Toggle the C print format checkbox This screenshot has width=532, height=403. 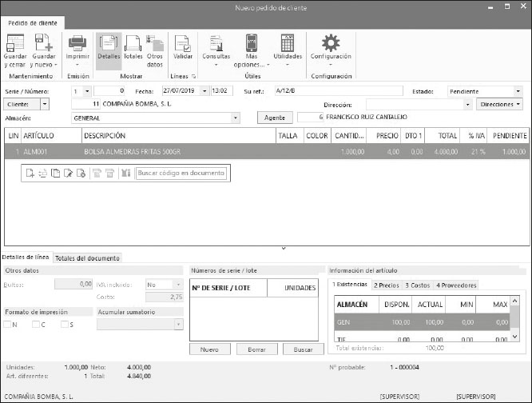tap(36, 325)
